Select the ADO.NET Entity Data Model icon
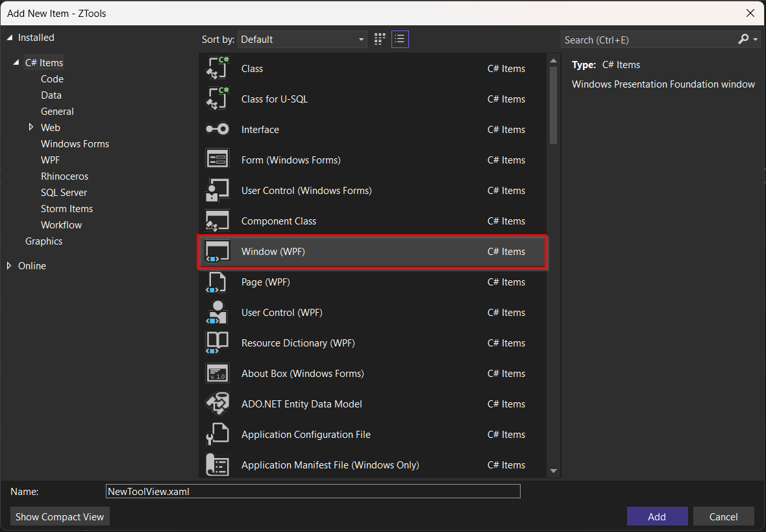Screen dimensions: 766x532 point(217,404)
